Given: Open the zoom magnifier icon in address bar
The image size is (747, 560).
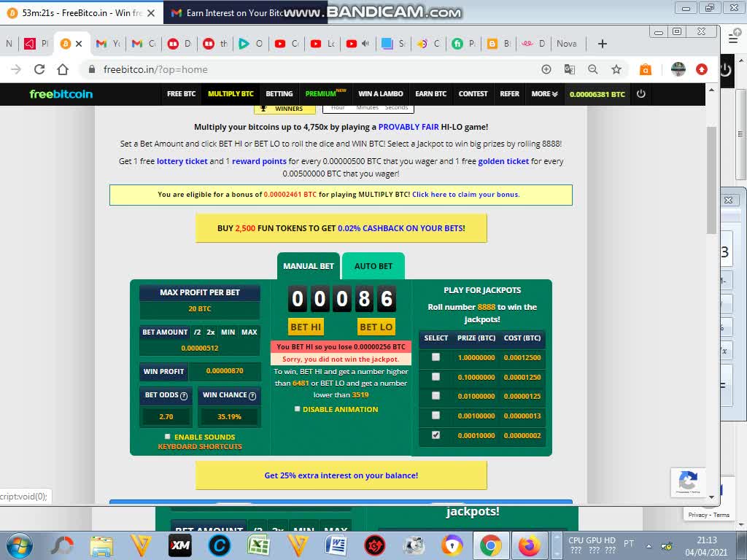Looking at the screenshot, I should tap(592, 69).
